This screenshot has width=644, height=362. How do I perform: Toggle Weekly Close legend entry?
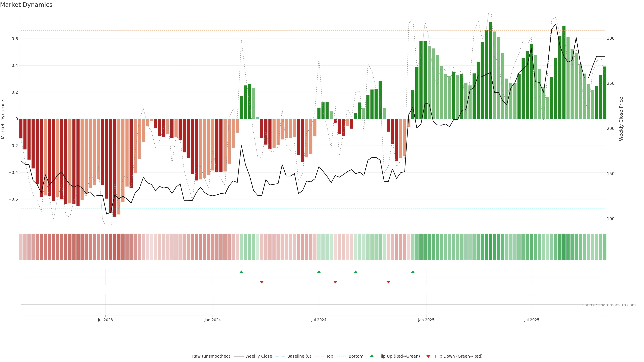258,356
